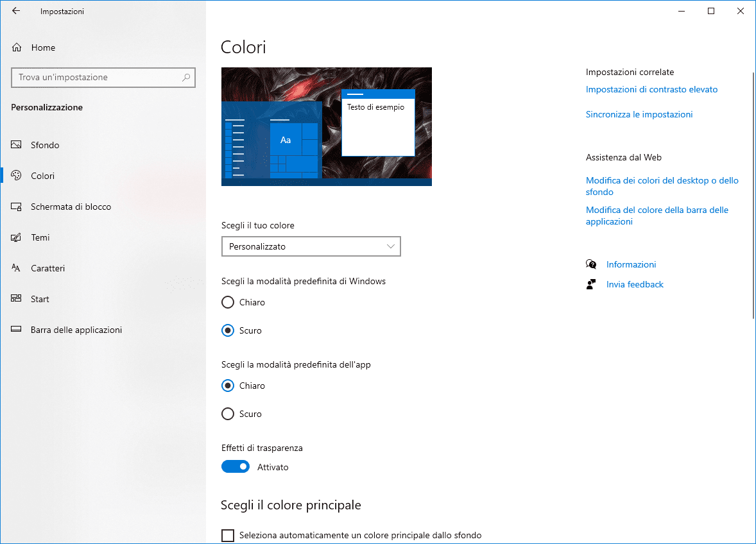
Task: Click the Sfondo picture icon
Action: (17, 145)
